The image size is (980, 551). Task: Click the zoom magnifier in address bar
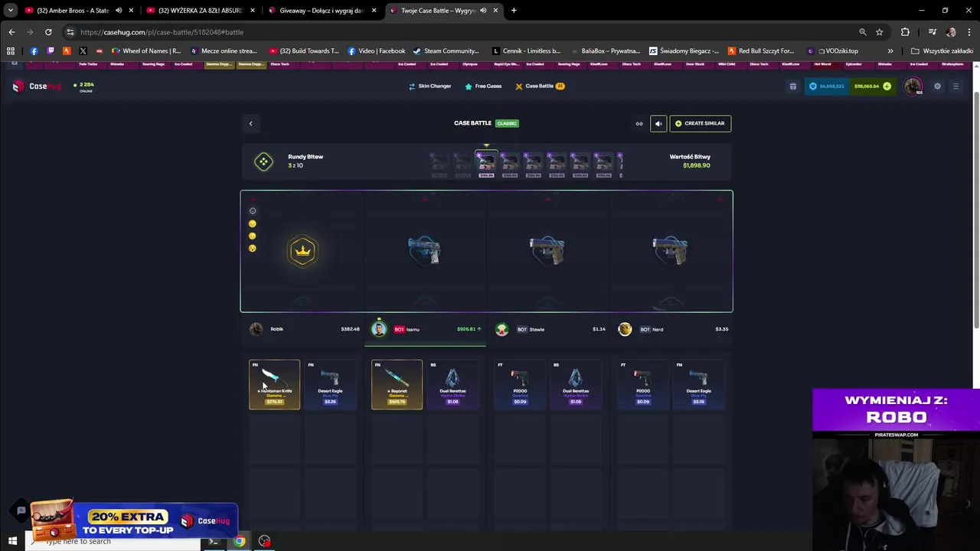tap(863, 32)
